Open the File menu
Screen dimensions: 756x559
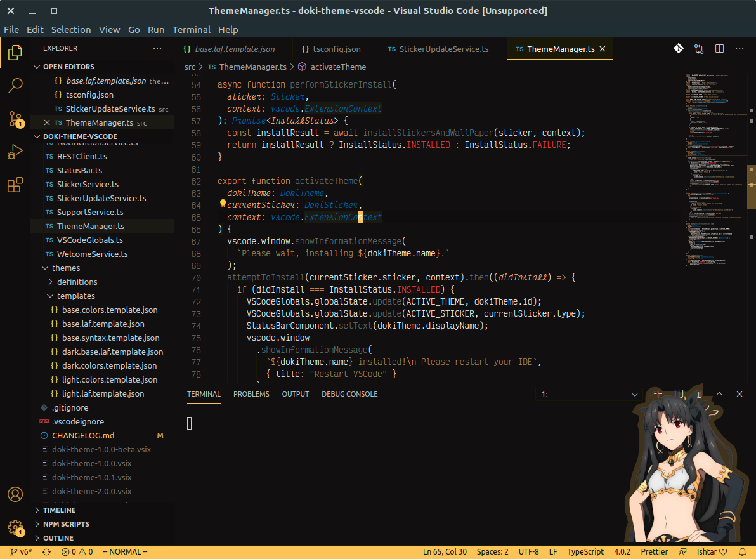pos(11,30)
